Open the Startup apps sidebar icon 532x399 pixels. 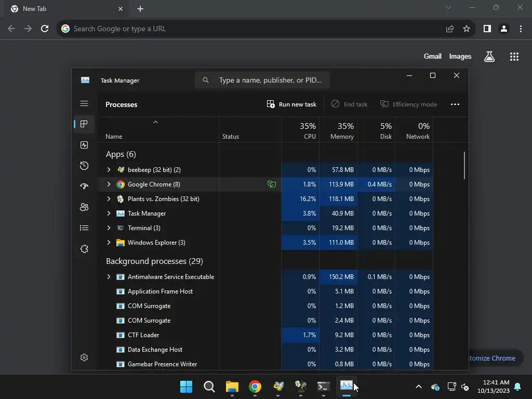[84, 186]
